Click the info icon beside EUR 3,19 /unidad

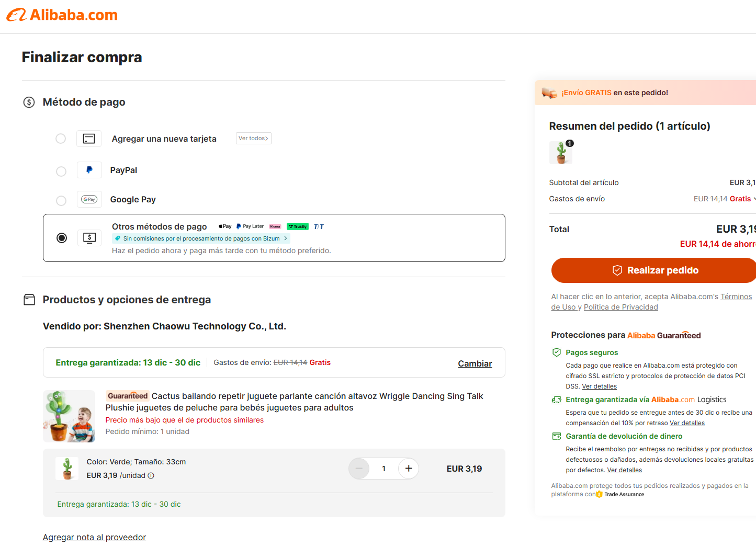coord(151,476)
